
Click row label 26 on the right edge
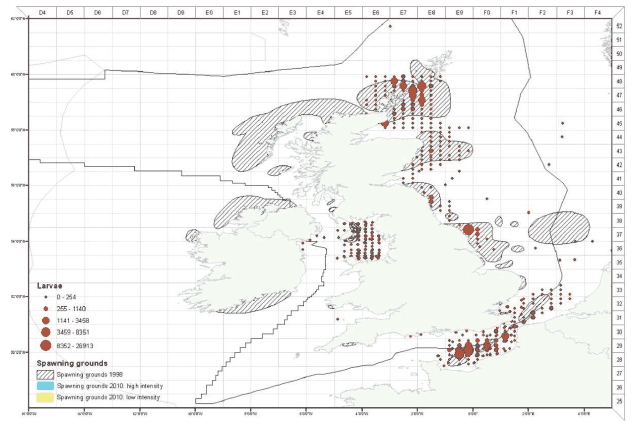[x=619, y=388]
